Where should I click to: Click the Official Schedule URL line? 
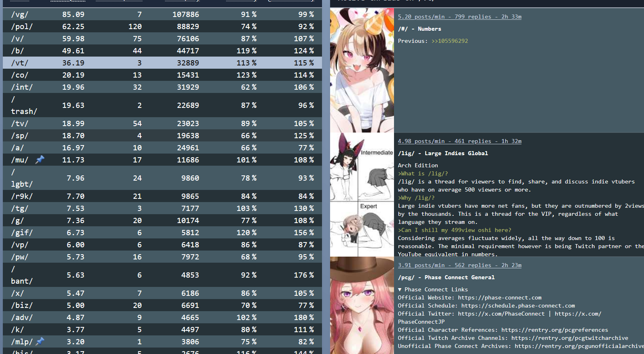coord(486,306)
